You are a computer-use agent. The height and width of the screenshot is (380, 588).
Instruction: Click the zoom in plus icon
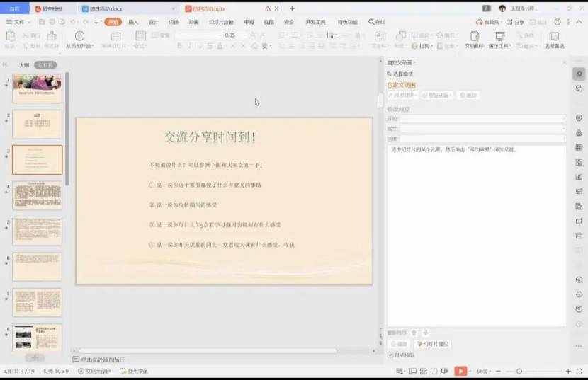tap(568, 371)
